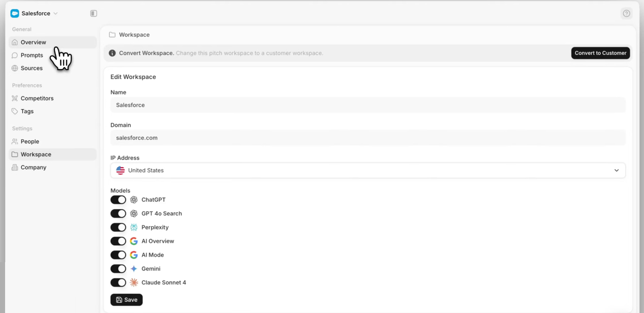
Task: Click the Sources globe icon
Action: point(15,68)
